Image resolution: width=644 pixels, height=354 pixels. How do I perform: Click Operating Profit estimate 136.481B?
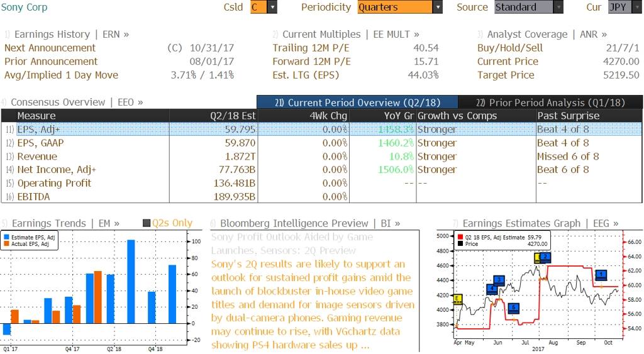click(x=234, y=183)
